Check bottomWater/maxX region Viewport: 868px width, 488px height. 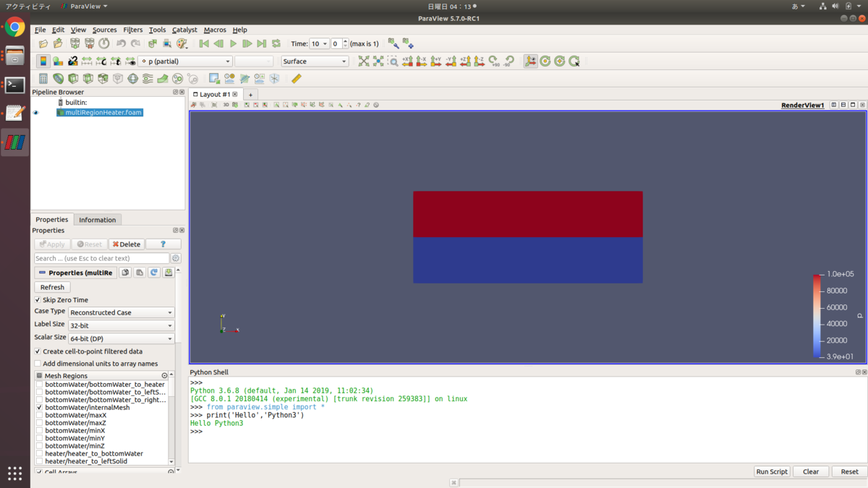point(40,416)
